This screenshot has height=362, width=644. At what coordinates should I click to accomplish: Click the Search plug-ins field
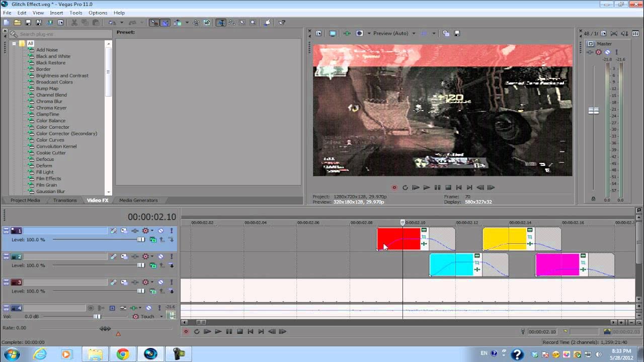(60, 34)
